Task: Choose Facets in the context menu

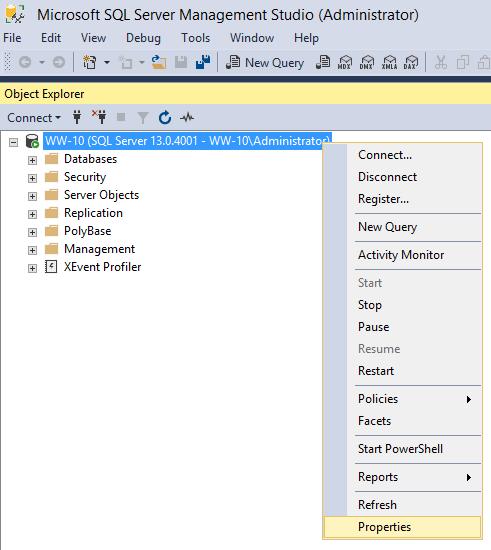Action: [402, 421]
